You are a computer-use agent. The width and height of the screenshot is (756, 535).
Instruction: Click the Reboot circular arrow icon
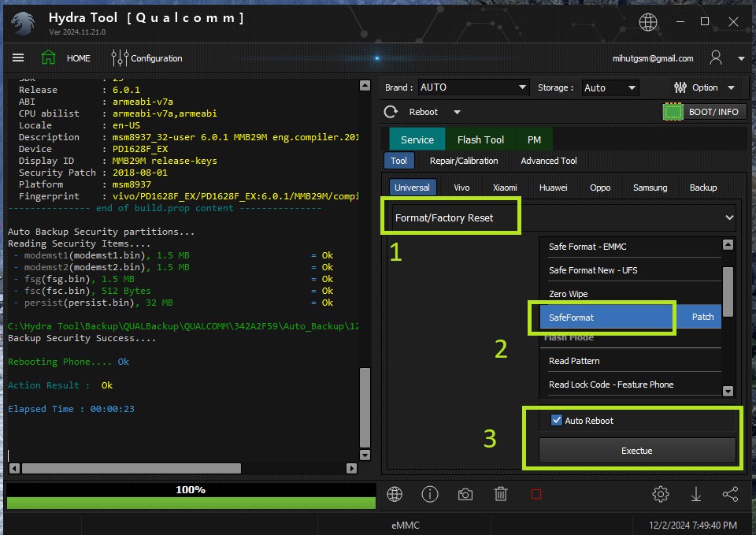391,112
